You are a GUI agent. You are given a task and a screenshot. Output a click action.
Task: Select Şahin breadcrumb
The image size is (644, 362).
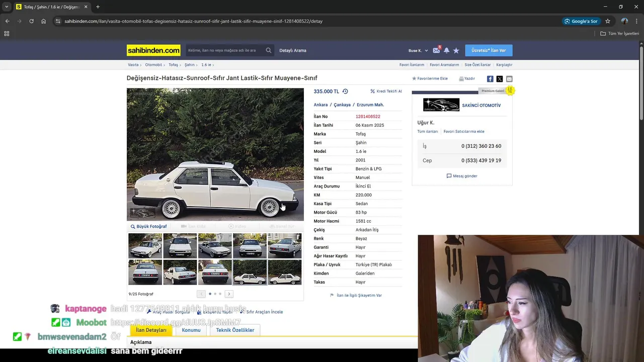tap(189, 65)
